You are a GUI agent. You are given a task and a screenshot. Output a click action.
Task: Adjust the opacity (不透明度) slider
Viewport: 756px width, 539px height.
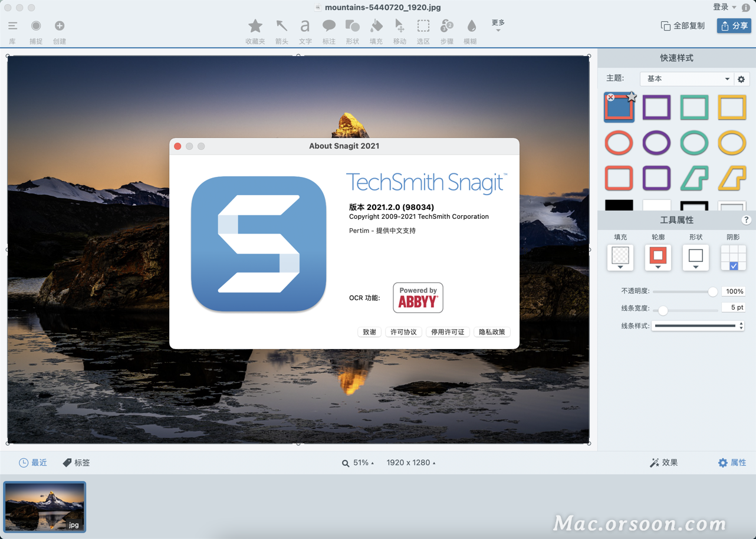685,291
